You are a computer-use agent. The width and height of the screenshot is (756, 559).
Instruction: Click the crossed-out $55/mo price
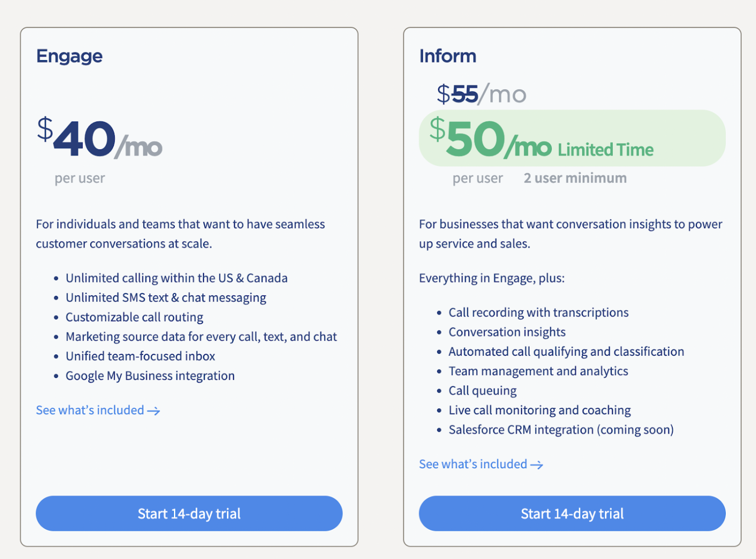pyautogui.click(x=481, y=94)
